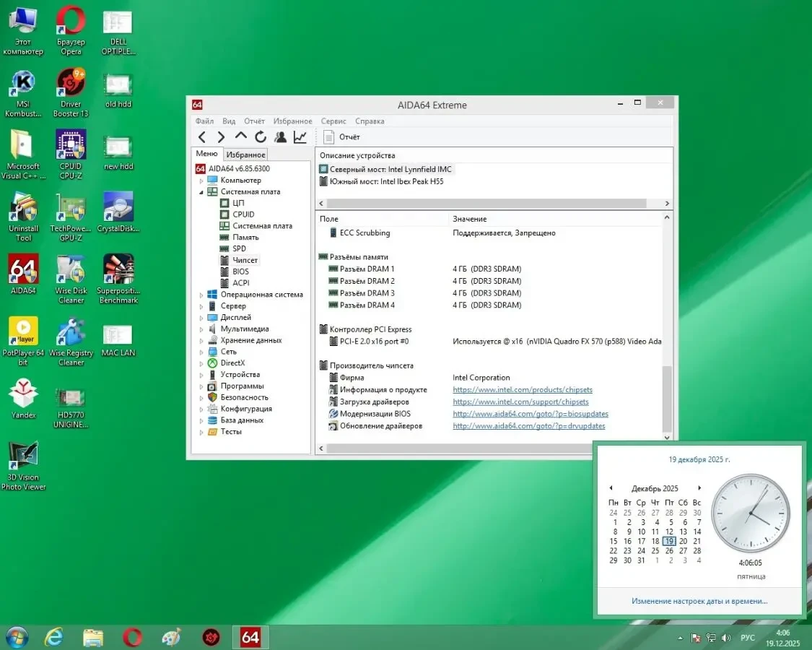Select the SPD item in tree
Image resolution: width=812 pixels, height=650 pixels.
(239, 248)
